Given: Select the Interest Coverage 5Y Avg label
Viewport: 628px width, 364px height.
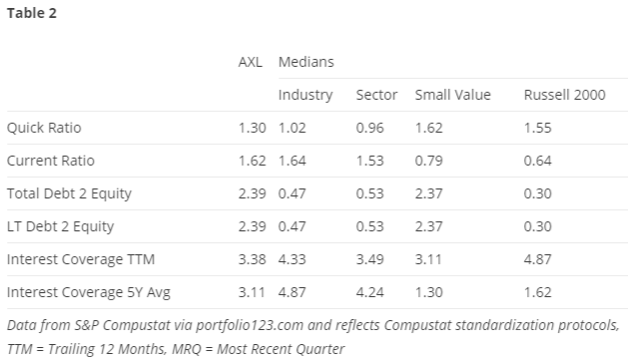Looking at the screenshot, I should [89, 293].
